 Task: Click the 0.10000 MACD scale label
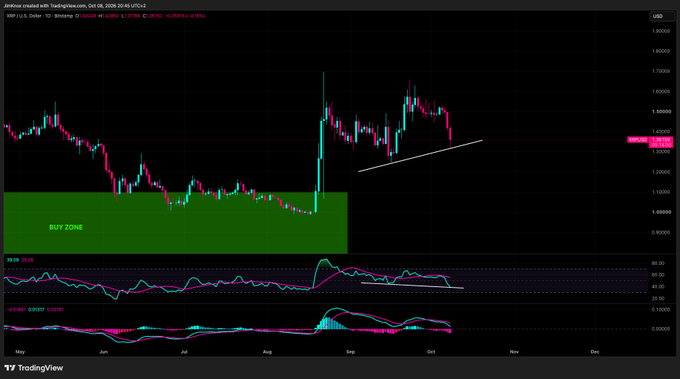(x=661, y=310)
